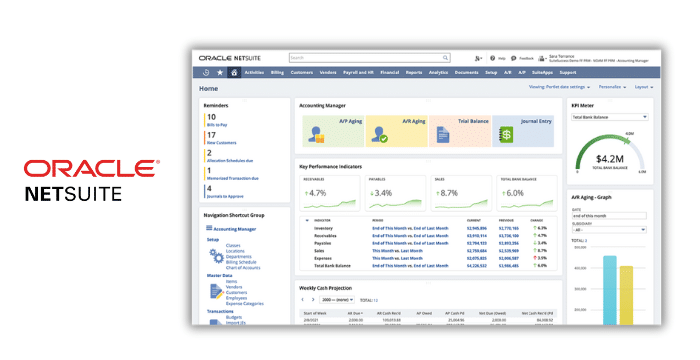Viewport: 700px width, 360px height.
Task: Go to Home via house icon
Action: tap(234, 72)
